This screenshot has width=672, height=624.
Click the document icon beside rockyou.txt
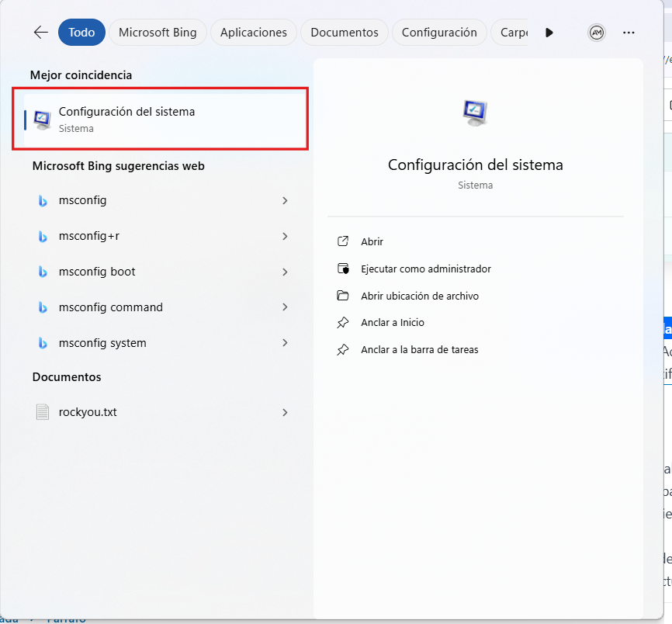point(43,412)
